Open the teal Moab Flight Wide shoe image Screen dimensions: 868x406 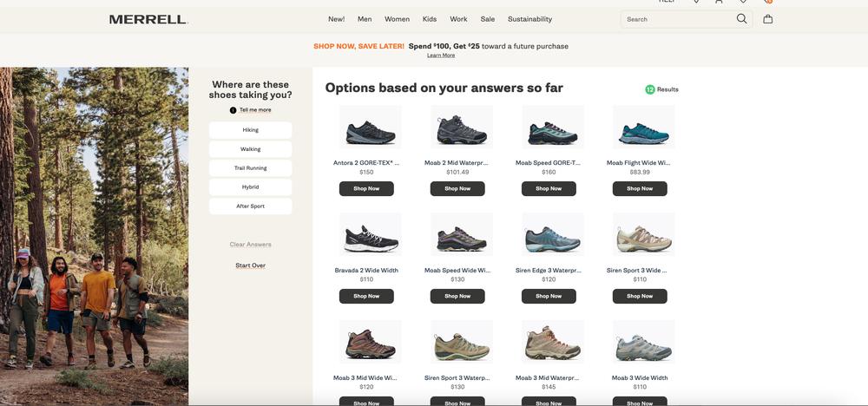644,128
